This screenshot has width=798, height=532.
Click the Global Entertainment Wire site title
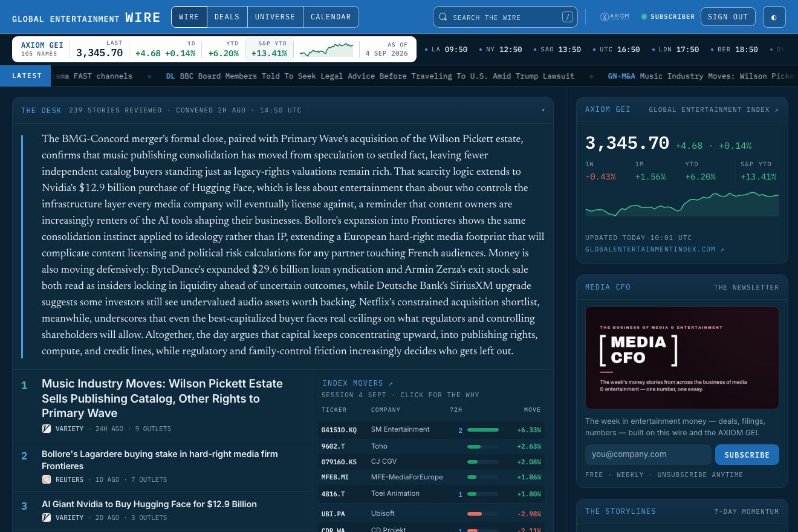click(x=86, y=18)
